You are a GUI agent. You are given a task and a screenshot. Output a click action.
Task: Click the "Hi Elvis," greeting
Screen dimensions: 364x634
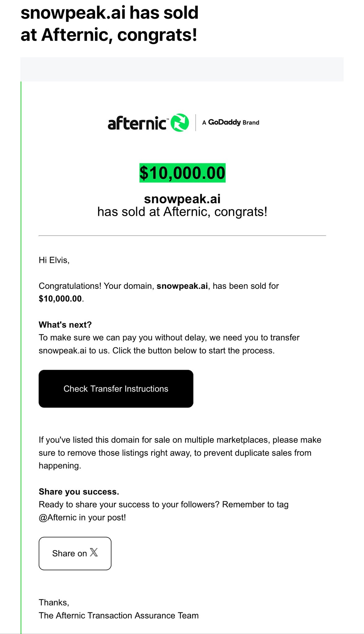(x=54, y=260)
